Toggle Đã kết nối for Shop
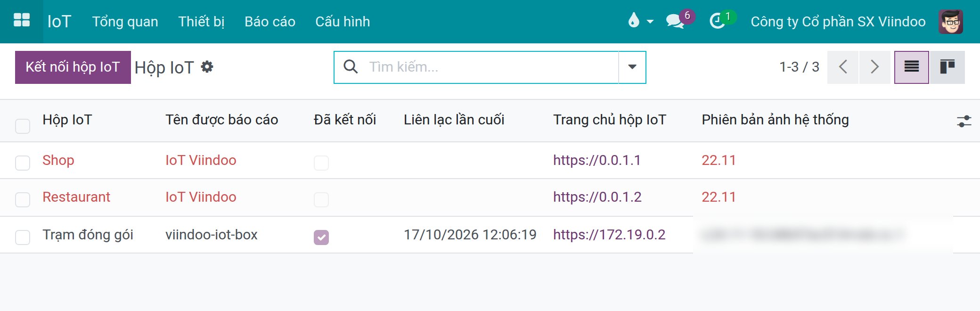980x311 pixels. (321, 163)
